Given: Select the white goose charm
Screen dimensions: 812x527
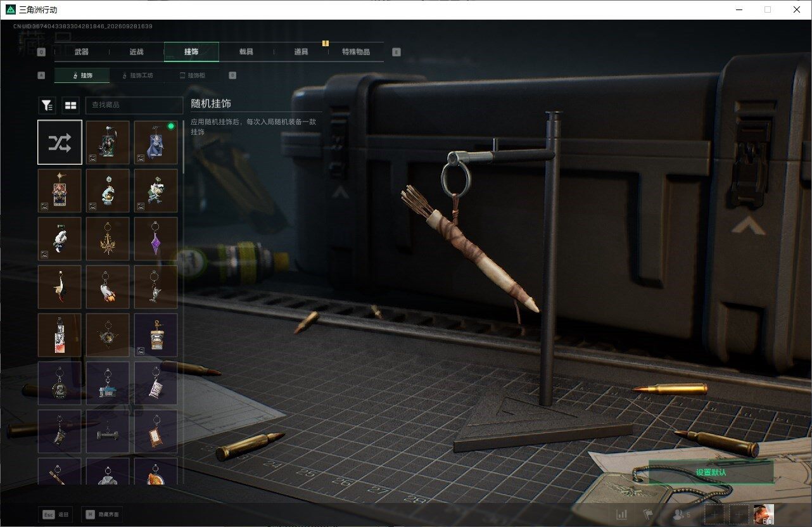Looking at the screenshot, I should 60,287.
